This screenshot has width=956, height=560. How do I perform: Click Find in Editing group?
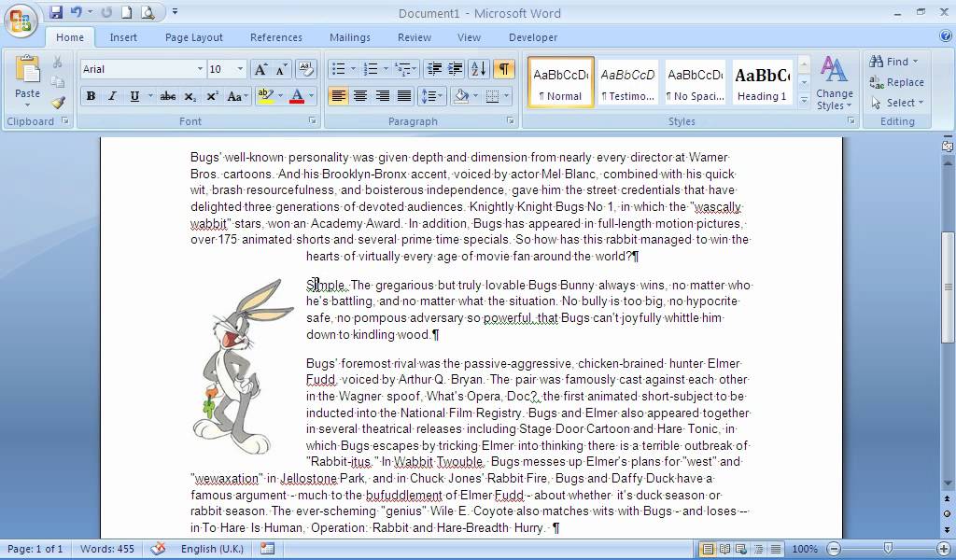coord(893,62)
